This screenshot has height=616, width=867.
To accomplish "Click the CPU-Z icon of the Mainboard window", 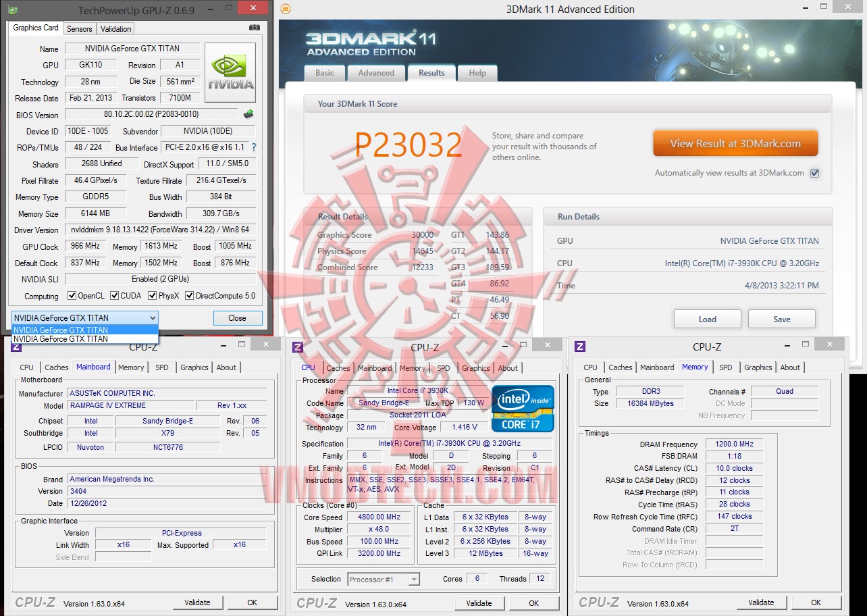I will pyautogui.click(x=17, y=347).
